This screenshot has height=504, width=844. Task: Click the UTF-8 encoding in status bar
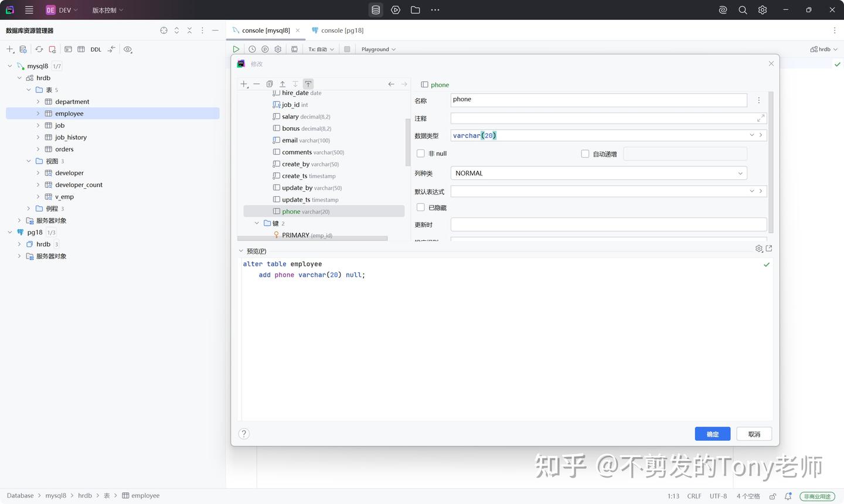tap(718, 496)
